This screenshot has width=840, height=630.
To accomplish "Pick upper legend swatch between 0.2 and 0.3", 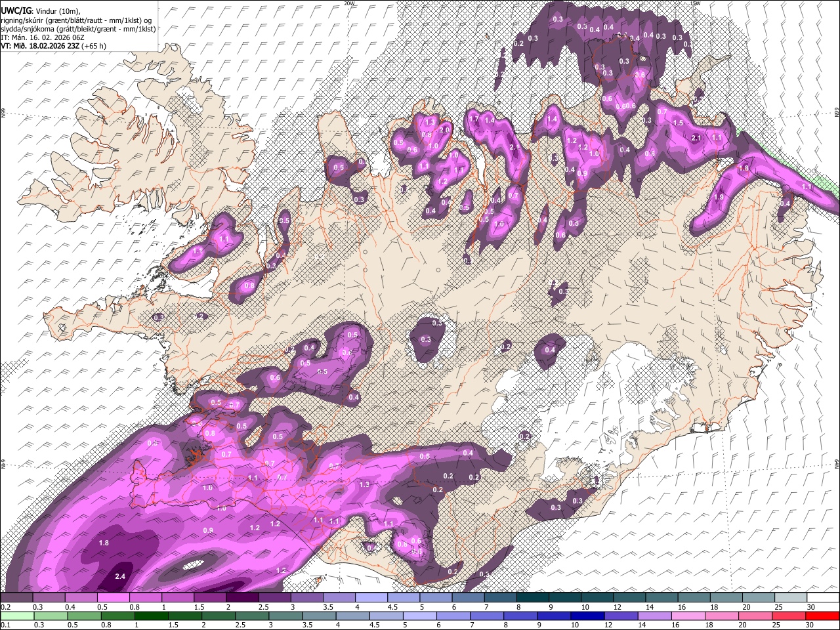I will [16, 598].
